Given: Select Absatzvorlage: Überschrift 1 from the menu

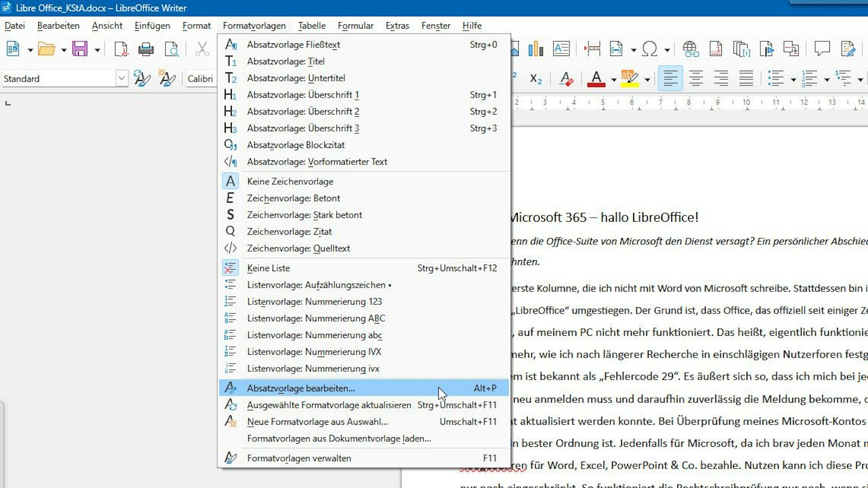Looking at the screenshot, I should click(x=302, y=95).
